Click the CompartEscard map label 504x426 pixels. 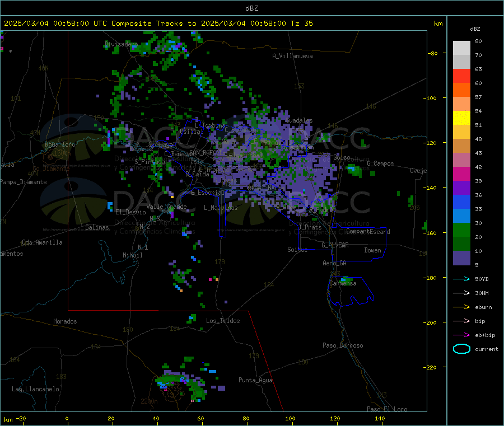(368, 232)
